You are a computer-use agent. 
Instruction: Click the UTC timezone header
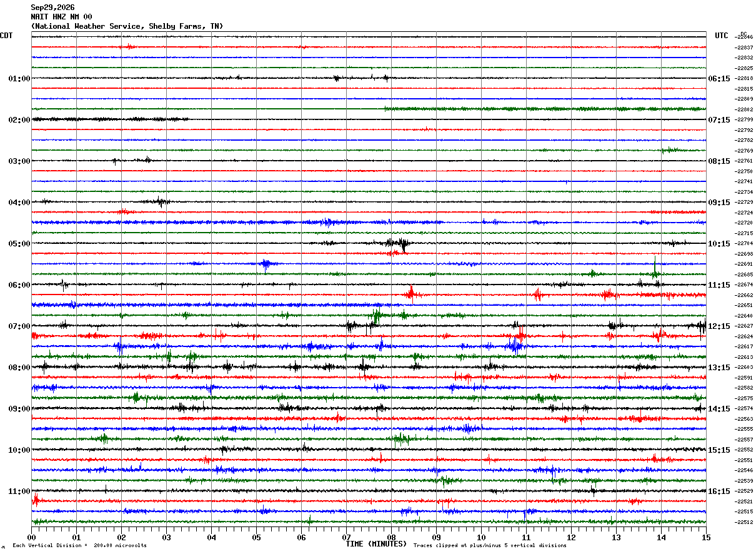722,36
